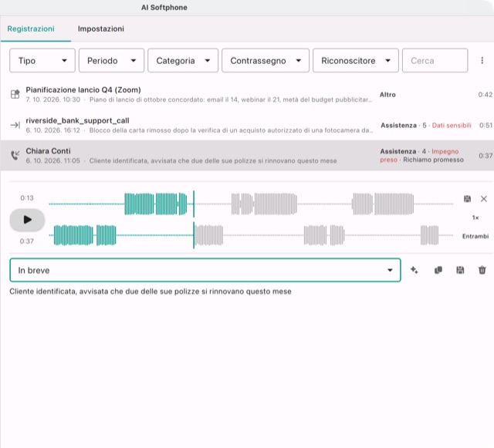
Task: Open the Impostazioni tab
Action: coord(101,29)
